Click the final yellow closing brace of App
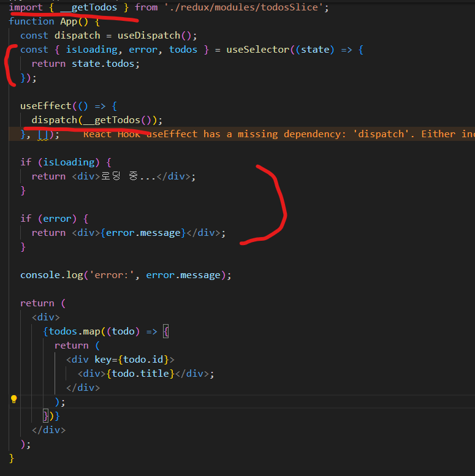The width and height of the screenshot is (475, 476). pyautogui.click(x=12, y=458)
